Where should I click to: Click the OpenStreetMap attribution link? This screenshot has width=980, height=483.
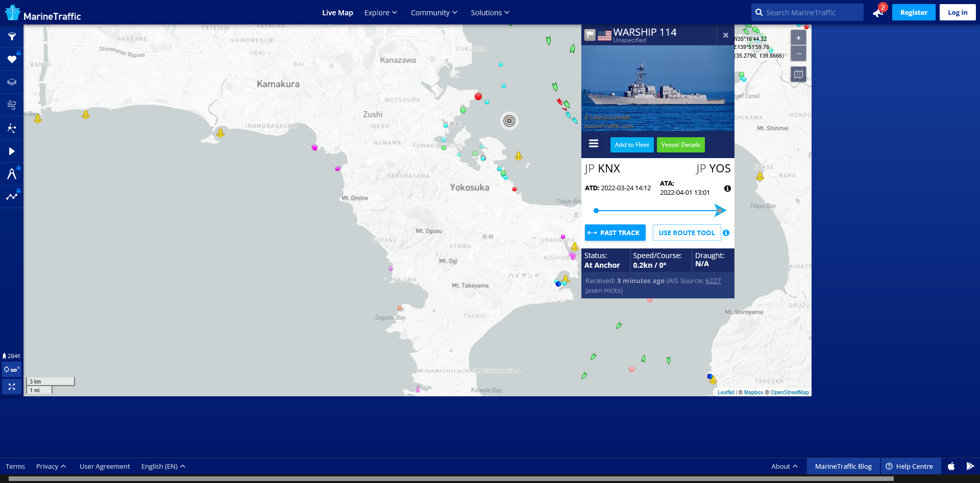pos(790,392)
